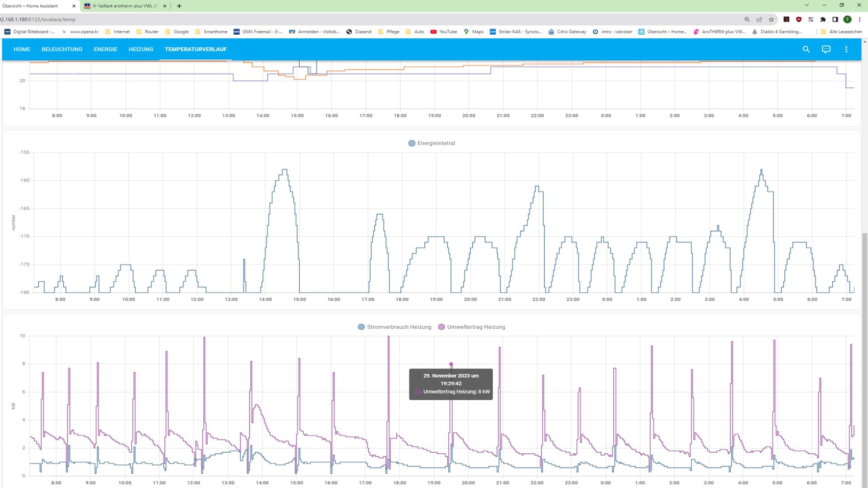868x488 pixels.
Task: Bookmark this page with the star icon
Action: (x=771, y=19)
